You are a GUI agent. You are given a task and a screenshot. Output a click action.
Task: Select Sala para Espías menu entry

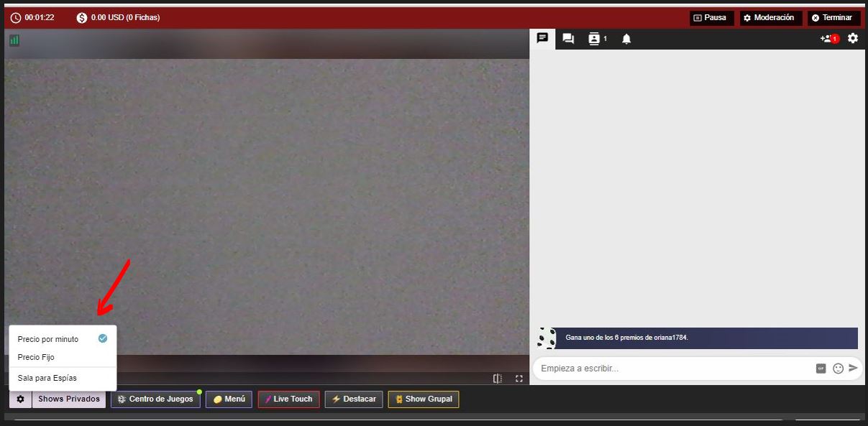tap(47, 378)
